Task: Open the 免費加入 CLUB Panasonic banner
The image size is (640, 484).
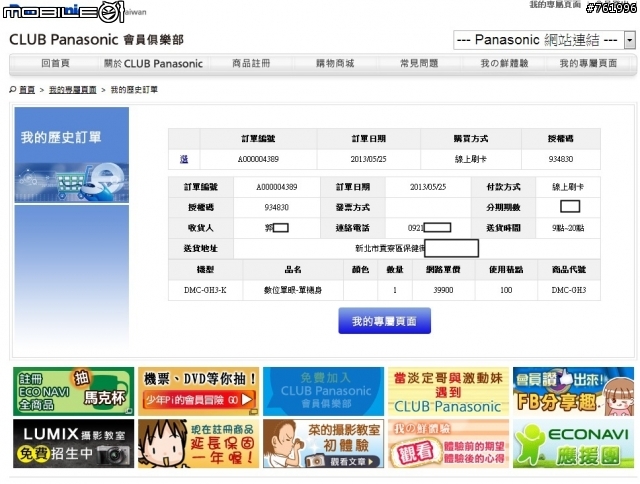Action: pyautogui.click(x=323, y=391)
